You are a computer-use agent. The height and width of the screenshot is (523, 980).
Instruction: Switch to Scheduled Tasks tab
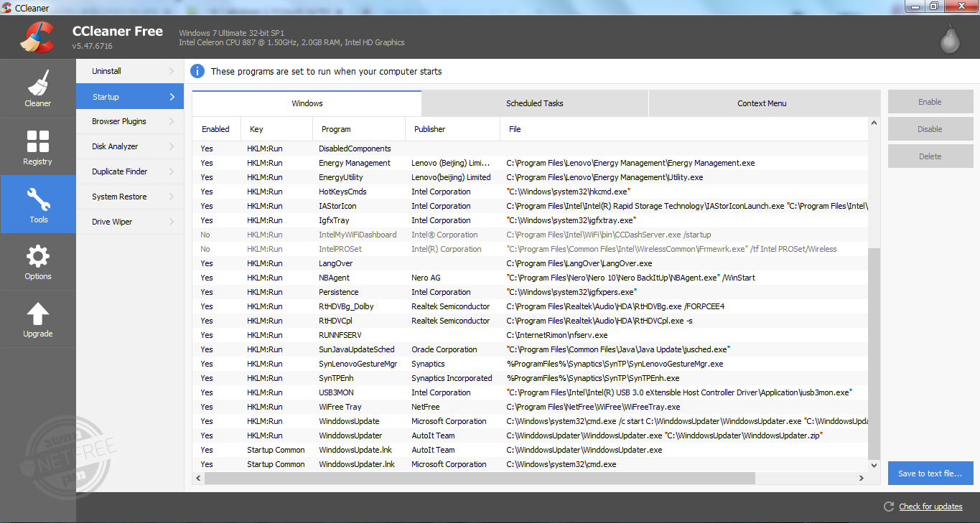[535, 103]
